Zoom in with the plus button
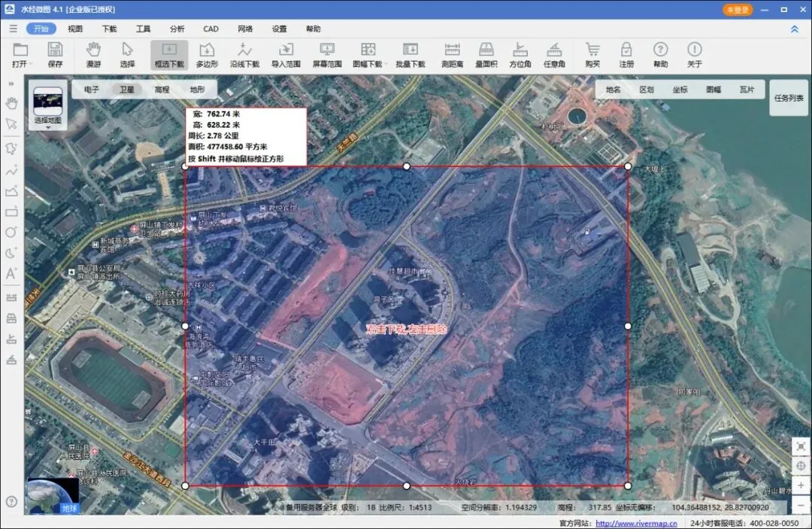 click(x=801, y=485)
